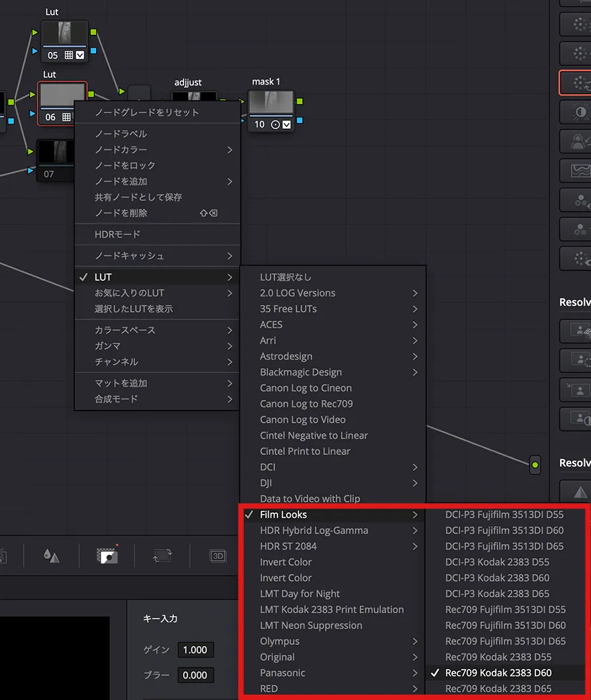Screen dimensions: 591x700
Task: Expand the Panasonic LUT submenu
Action: pos(283,672)
